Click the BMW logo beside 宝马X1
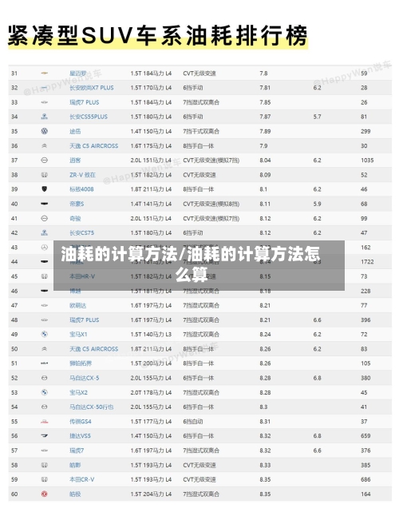Image resolution: width=399 pixels, height=532 pixels. [45, 334]
